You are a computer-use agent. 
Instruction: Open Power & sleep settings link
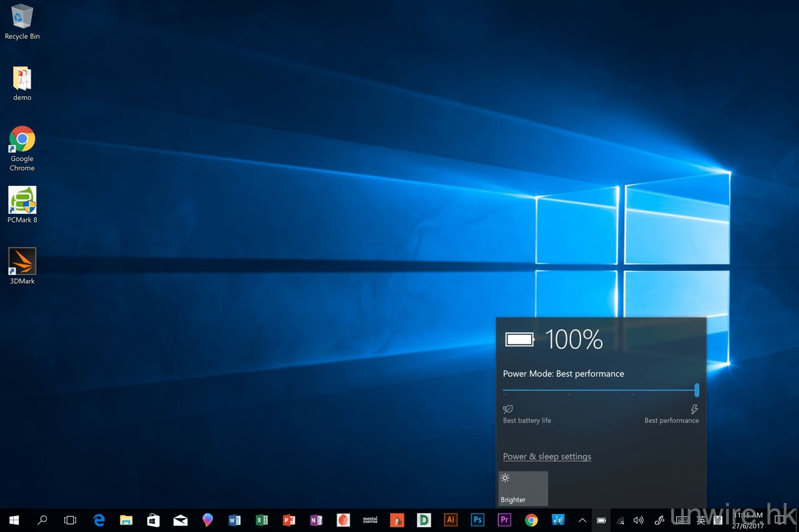547,457
